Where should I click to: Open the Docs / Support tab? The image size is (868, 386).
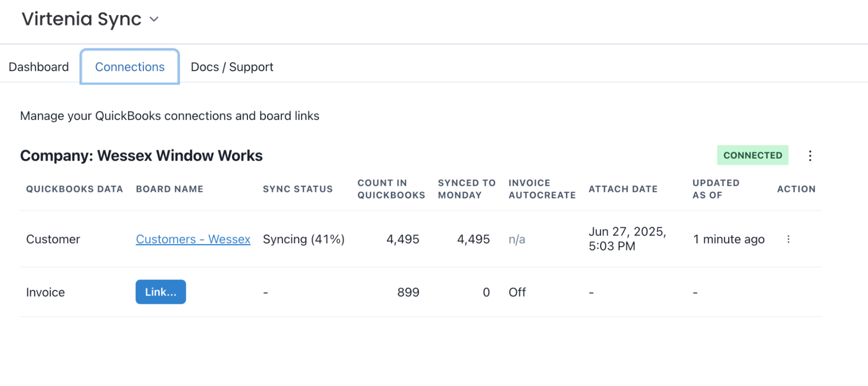[232, 67]
